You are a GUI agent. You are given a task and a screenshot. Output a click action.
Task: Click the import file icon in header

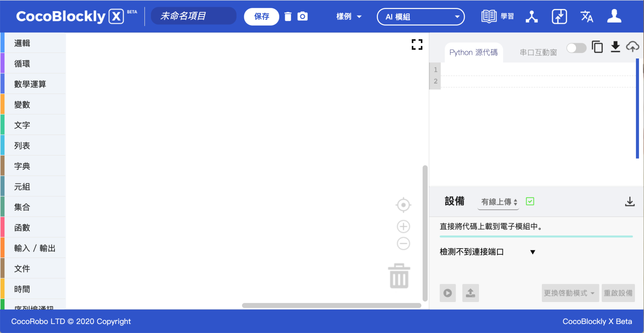coord(559,17)
